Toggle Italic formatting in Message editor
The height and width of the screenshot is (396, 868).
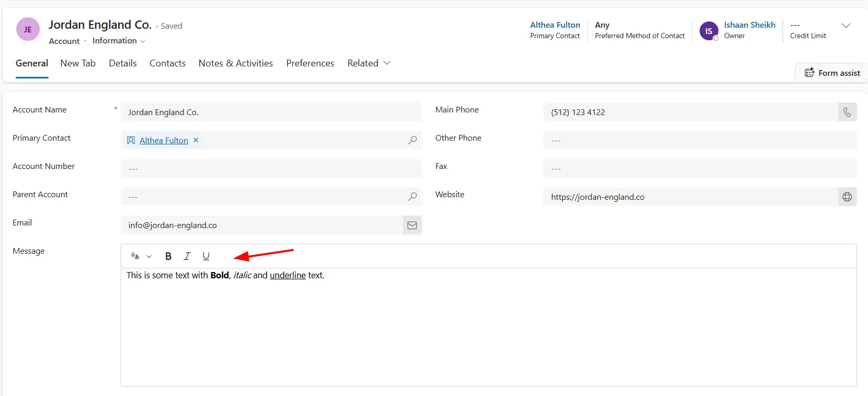point(187,256)
